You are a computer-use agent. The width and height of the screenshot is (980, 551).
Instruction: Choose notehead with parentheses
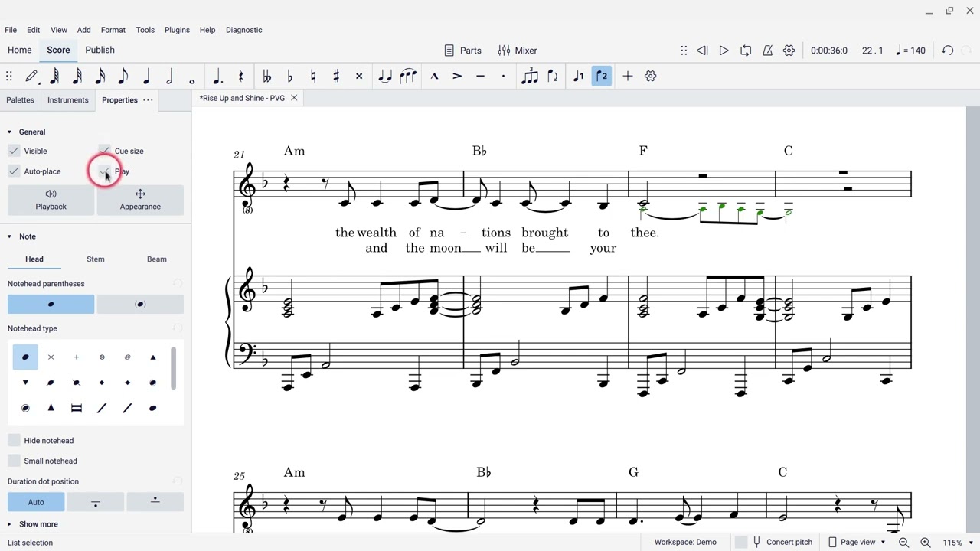[x=140, y=305]
